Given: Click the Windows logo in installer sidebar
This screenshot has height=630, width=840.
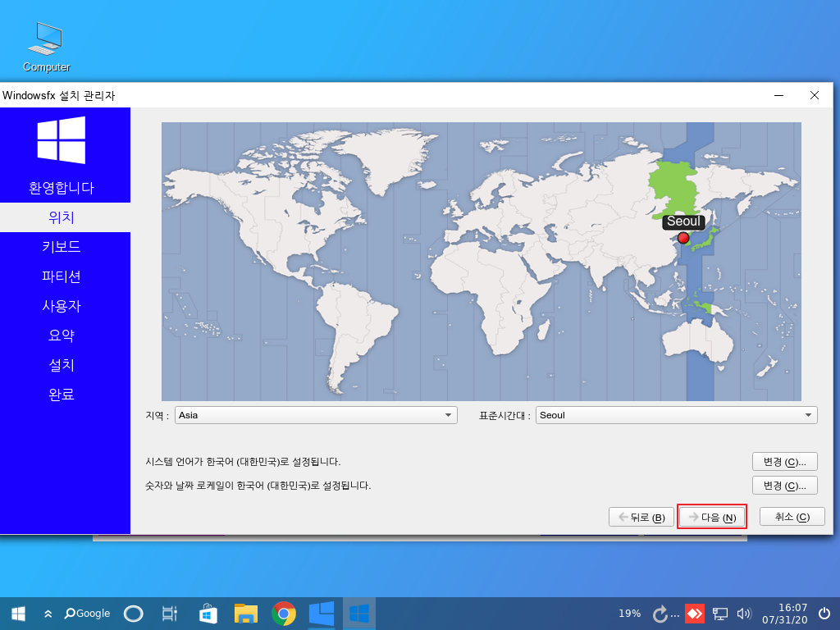Looking at the screenshot, I should pyautogui.click(x=61, y=139).
